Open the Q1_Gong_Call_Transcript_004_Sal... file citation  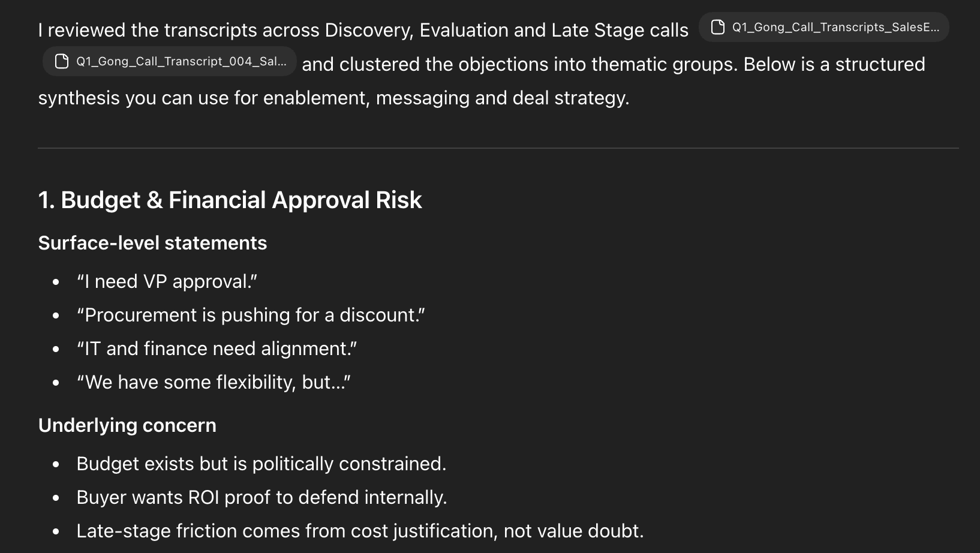click(x=181, y=61)
